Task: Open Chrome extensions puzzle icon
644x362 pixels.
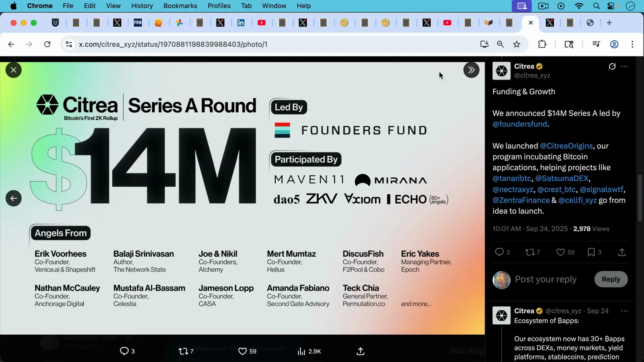Action: pyautogui.click(x=542, y=44)
